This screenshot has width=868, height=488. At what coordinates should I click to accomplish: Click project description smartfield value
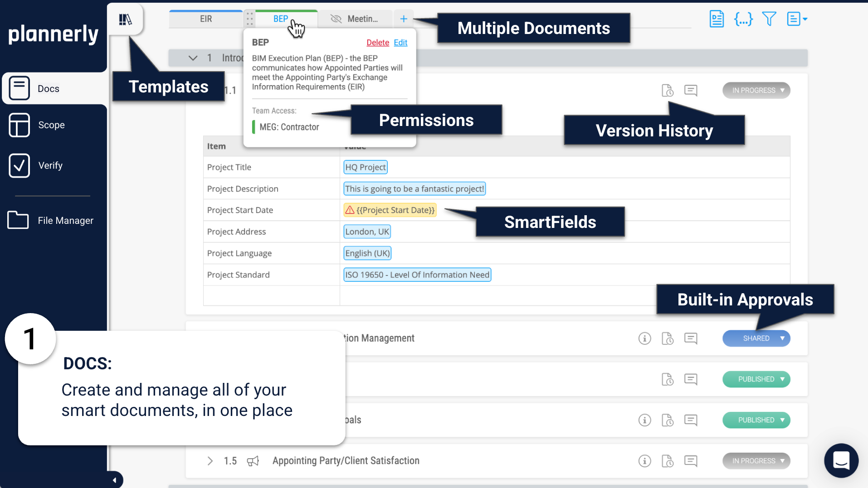(414, 189)
